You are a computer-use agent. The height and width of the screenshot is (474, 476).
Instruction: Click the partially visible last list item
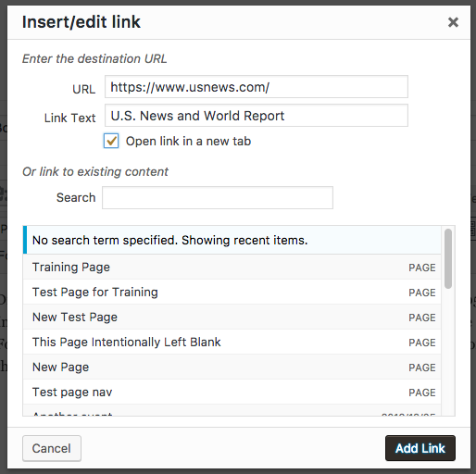pos(232,410)
